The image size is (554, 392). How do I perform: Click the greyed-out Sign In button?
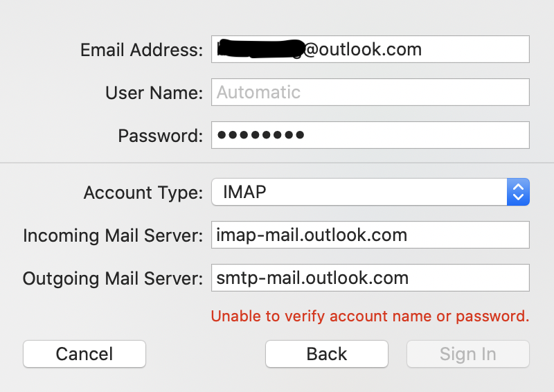coord(468,354)
